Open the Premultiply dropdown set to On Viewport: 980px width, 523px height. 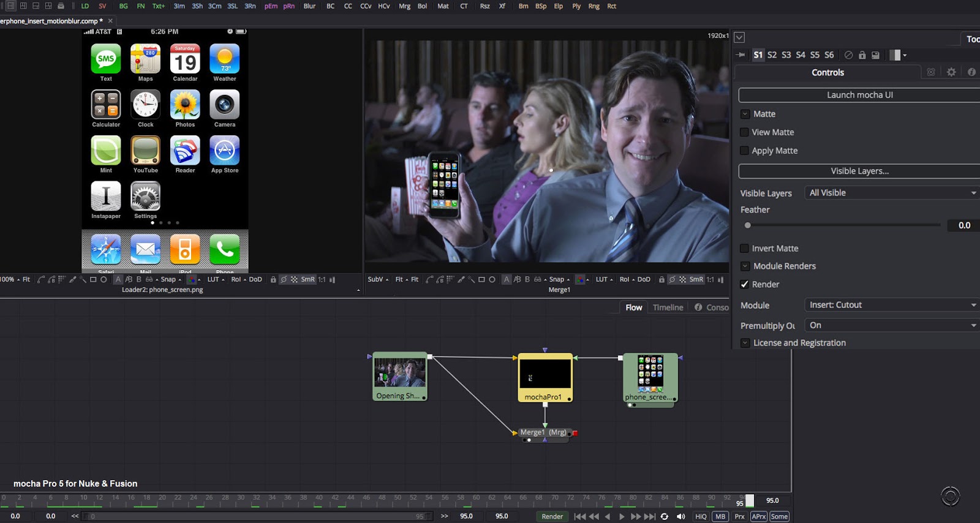(892, 325)
